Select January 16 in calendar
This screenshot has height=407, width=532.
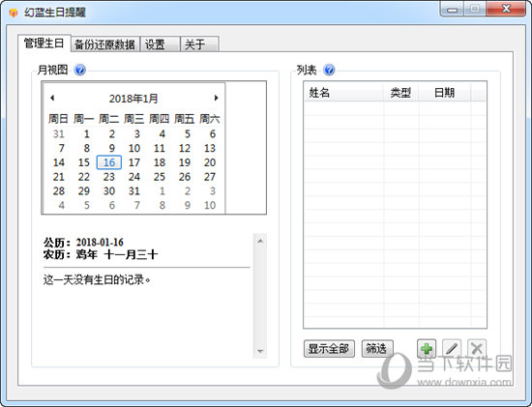(x=109, y=162)
